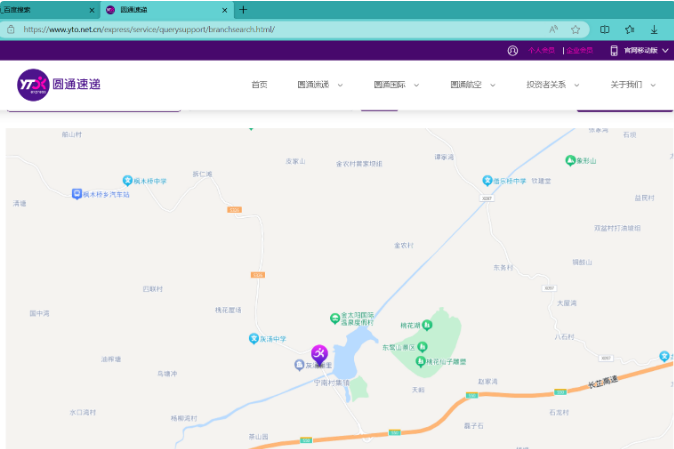Open browser downloads icon
Image resolution: width=674 pixels, height=449 pixels.
(x=654, y=29)
